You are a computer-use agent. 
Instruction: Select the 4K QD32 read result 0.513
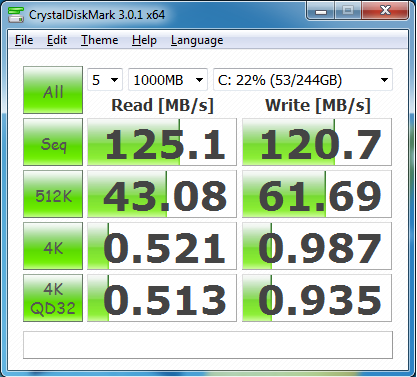tap(162, 298)
